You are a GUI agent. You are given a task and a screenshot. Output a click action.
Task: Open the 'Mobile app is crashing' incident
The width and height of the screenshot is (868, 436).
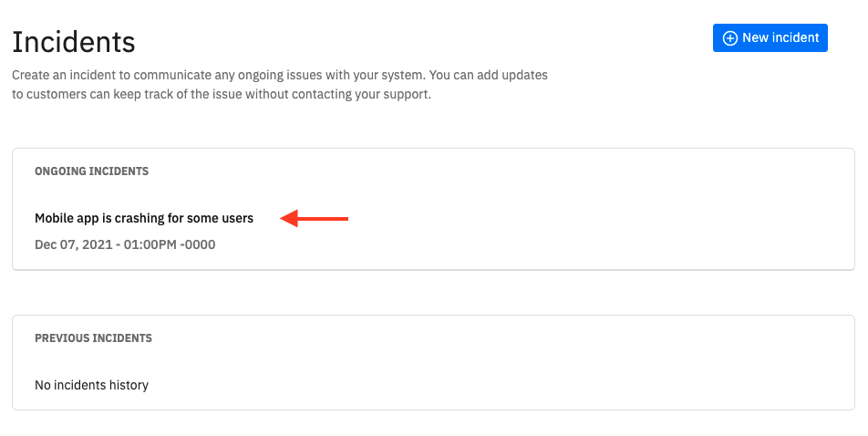pyautogui.click(x=144, y=218)
